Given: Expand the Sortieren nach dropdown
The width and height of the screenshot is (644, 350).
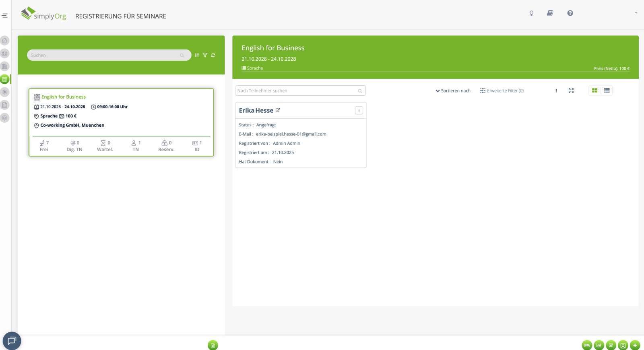Looking at the screenshot, I should point(453,91).
